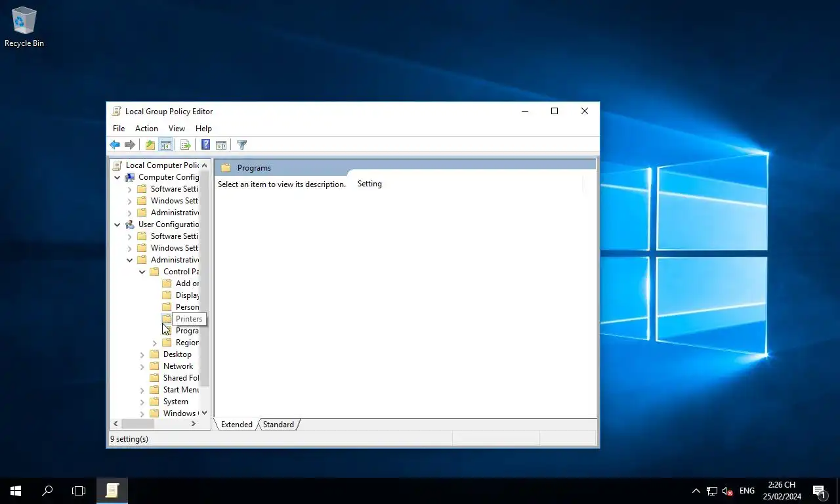Image resolution: width=840 pixels, height=504 pixels.
Task: Select User Configuration node
Action: [x=162, y=224]
